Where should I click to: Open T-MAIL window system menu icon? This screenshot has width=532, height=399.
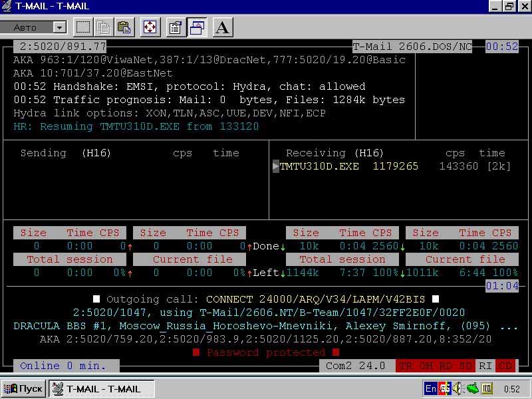pos(7,7)
